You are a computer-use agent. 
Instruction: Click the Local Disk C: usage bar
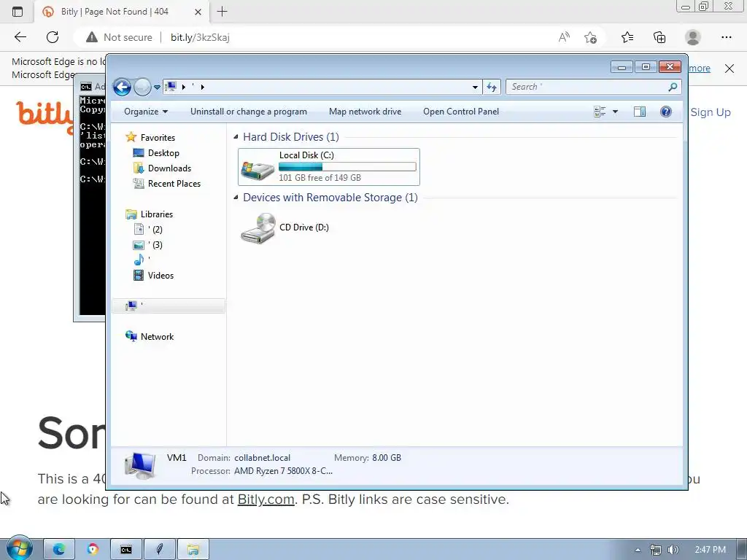coord(347,167)
